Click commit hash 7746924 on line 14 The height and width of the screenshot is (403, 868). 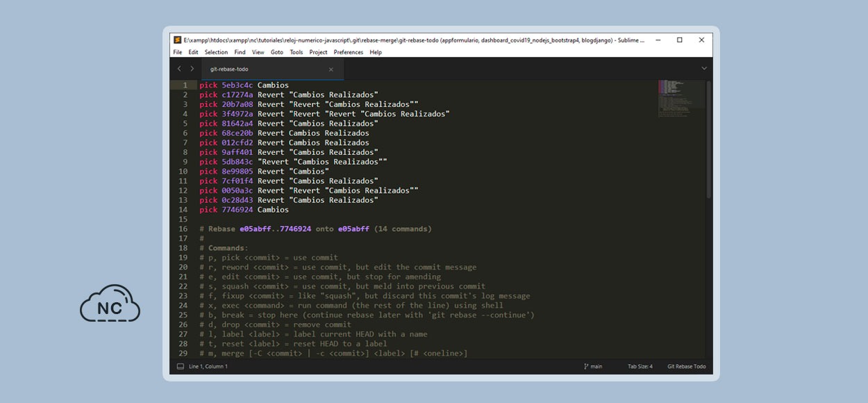237,209
